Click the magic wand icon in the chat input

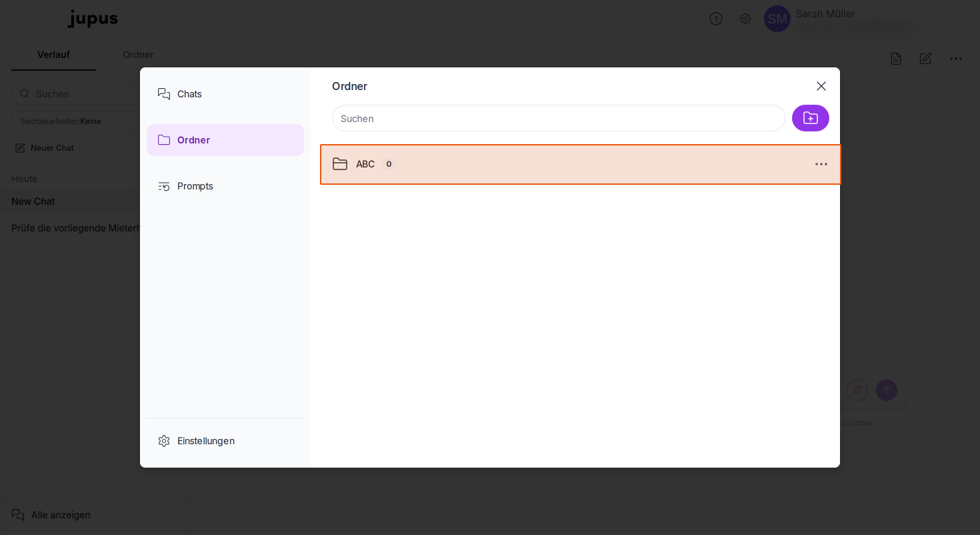click(x=857, y=390)
